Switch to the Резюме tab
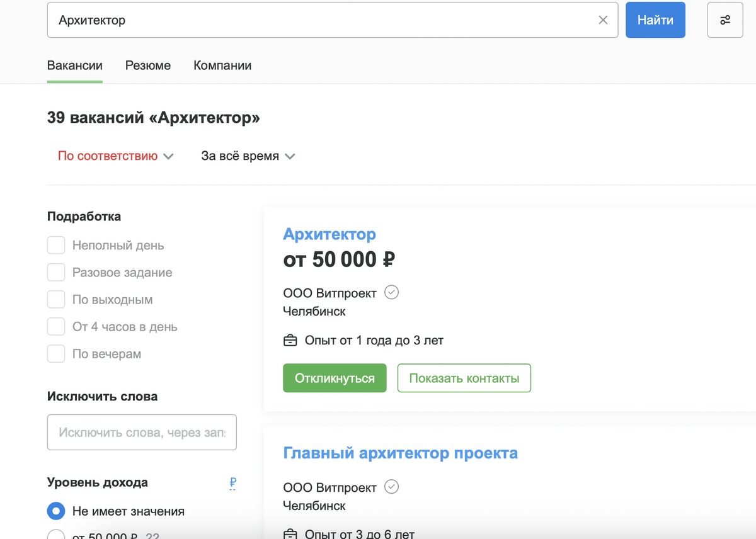 [x=147, y=65]
